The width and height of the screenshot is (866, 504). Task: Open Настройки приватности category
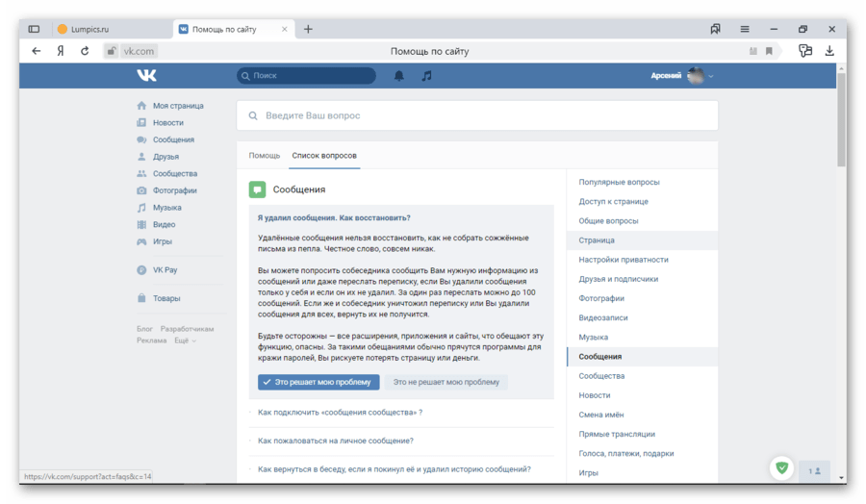pyautogui.click(x=623, y=260)
